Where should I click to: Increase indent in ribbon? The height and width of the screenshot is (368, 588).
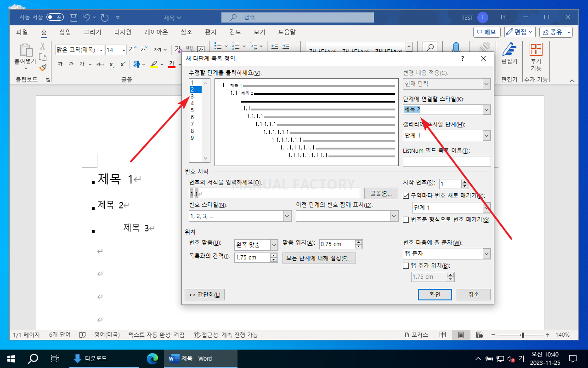tap(286, 46)
